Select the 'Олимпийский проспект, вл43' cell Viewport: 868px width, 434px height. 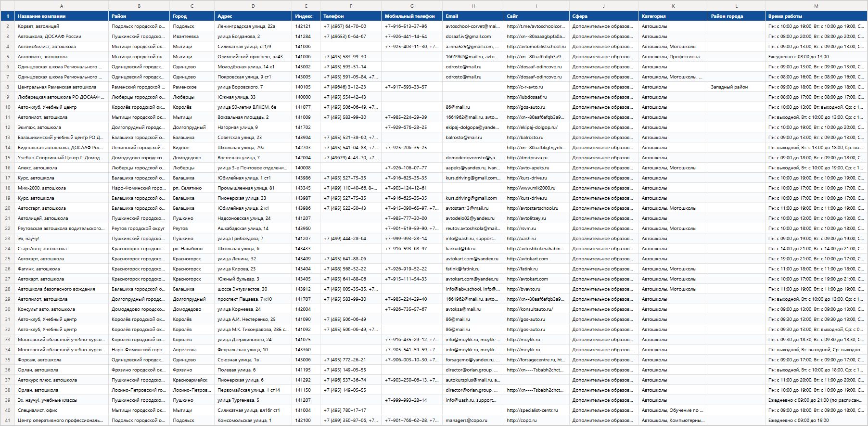253,56
